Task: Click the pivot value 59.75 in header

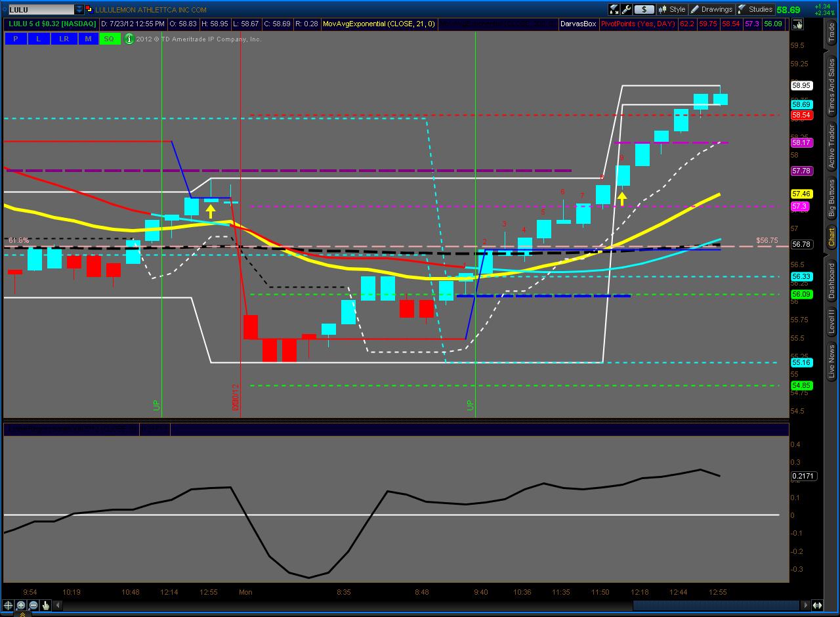Action: coord(708,24)
